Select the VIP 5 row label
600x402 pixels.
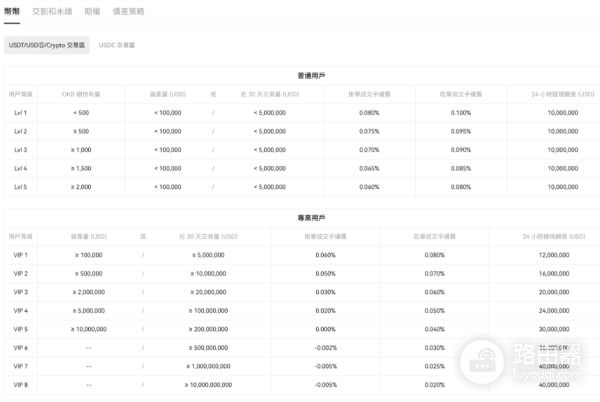21,329
